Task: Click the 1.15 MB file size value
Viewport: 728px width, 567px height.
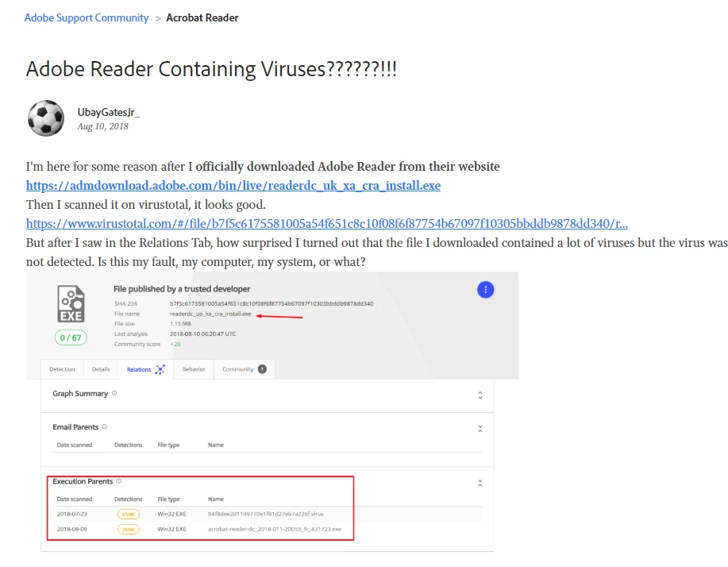Action: tap(180, 324)
